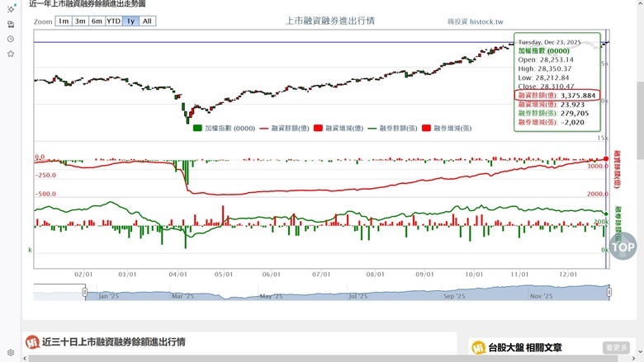Toggle 融資增減(億) bars in legend

click(339, 129)
